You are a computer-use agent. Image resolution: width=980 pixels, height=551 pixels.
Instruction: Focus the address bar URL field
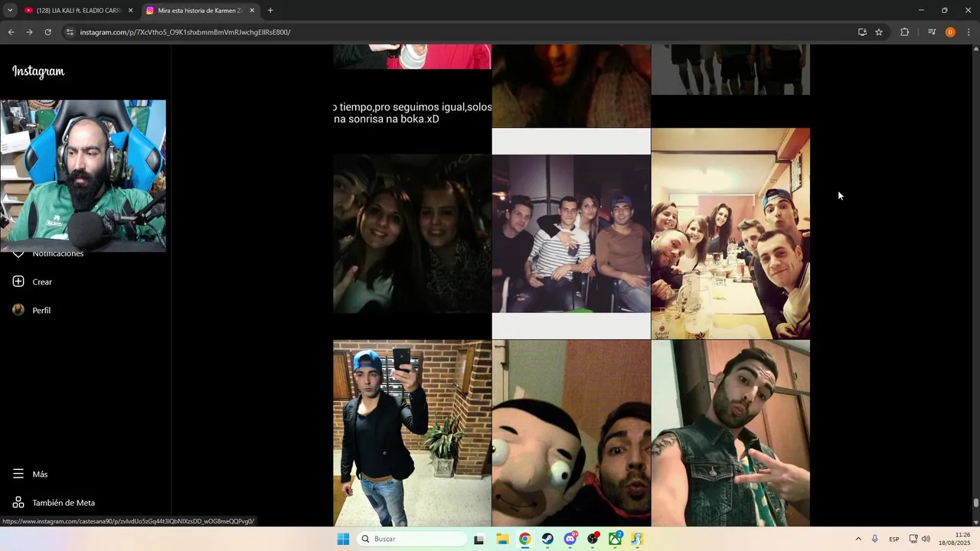[x=459, y=32]
